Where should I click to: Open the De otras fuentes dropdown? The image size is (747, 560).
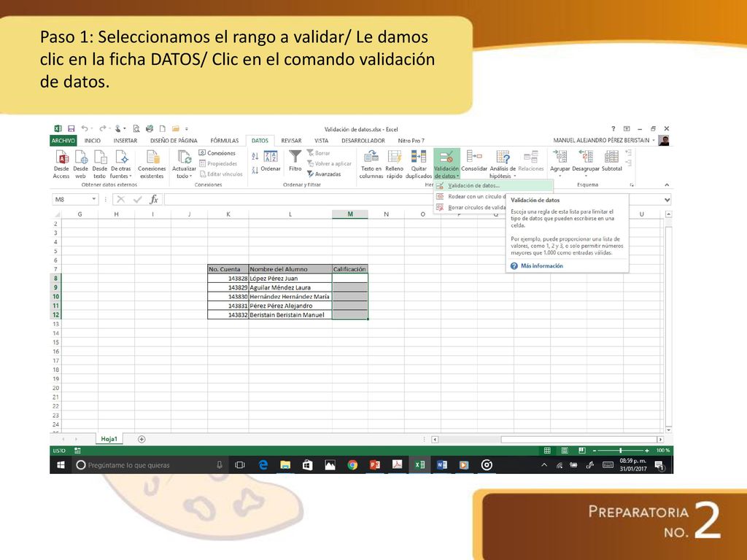pos(120,163)
